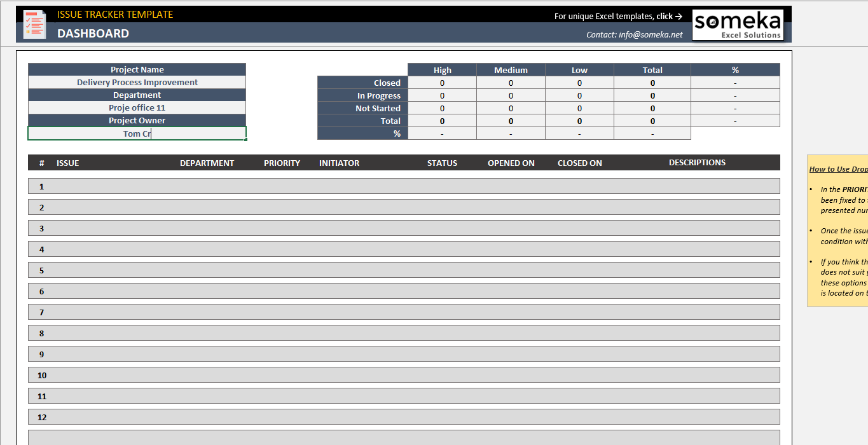Click into the Project Owner 'Tom Cr' cell
868x445 pixels.
[x=137, y=133]
